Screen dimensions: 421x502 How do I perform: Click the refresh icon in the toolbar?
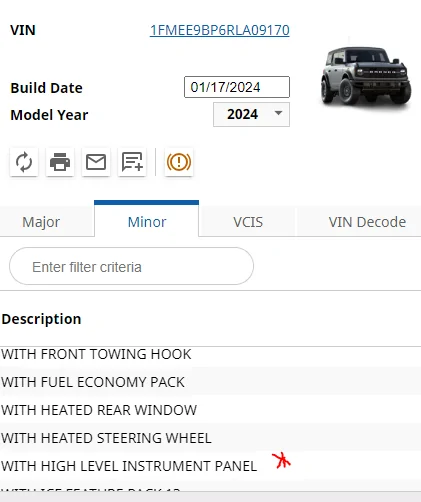(24, 162)
